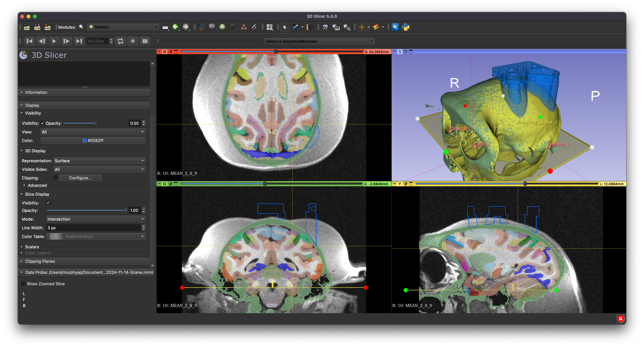Viewport: 644px width, 348px height.
Task: Open the Representation dropdown set to Surface
Action: coord(100,161)
